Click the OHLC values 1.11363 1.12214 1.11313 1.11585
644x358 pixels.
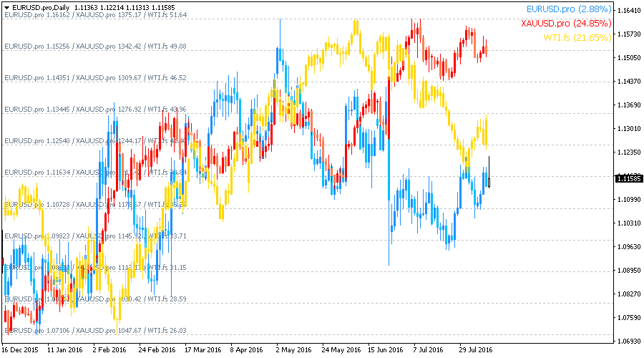click(125, 8)
